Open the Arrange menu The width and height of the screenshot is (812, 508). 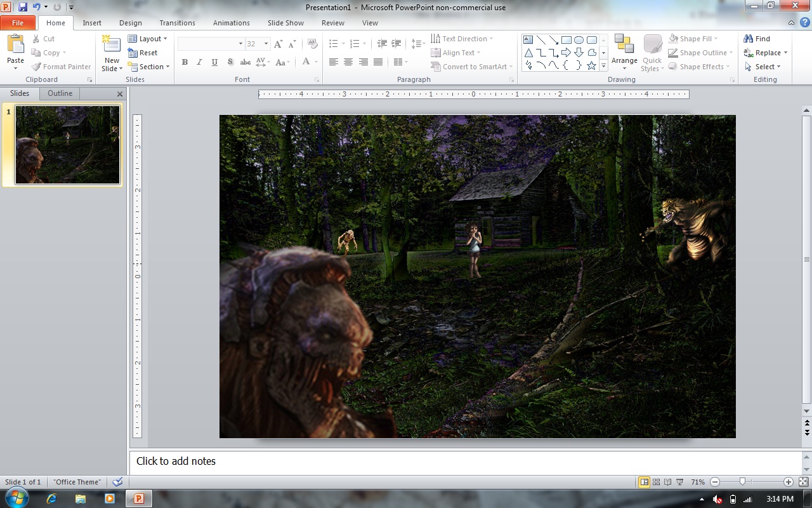pyautogui.click(x=624, y=53)
